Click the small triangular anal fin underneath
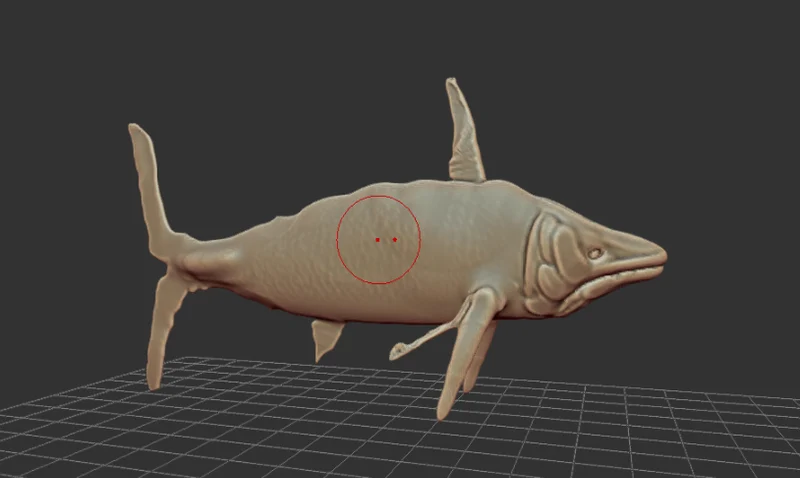Screen dimensions: 800x478 [327, 339]
